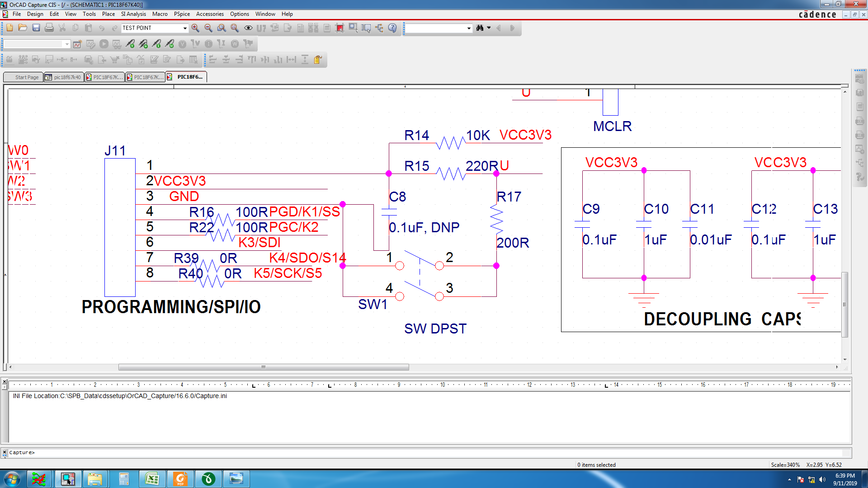Open the SI Analysis menu
Image resolution: width=868 pixels, height=488 pixels.
coord(133,14)
